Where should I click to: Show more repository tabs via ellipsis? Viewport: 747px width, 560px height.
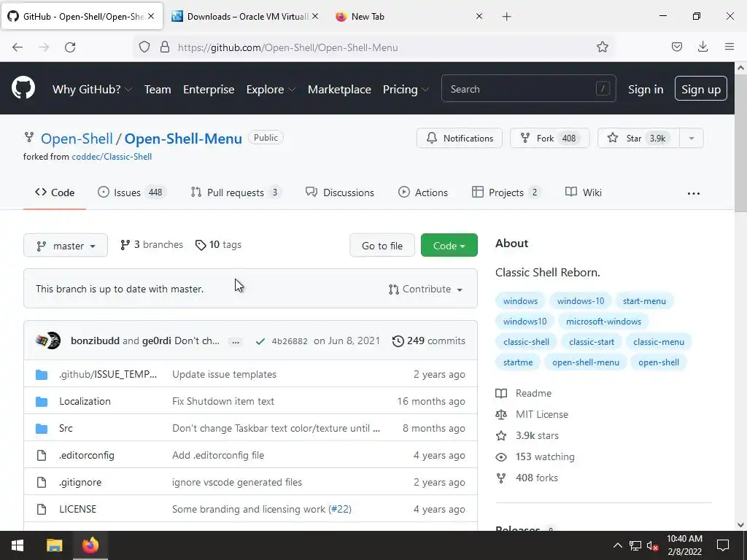click(694, 193)
